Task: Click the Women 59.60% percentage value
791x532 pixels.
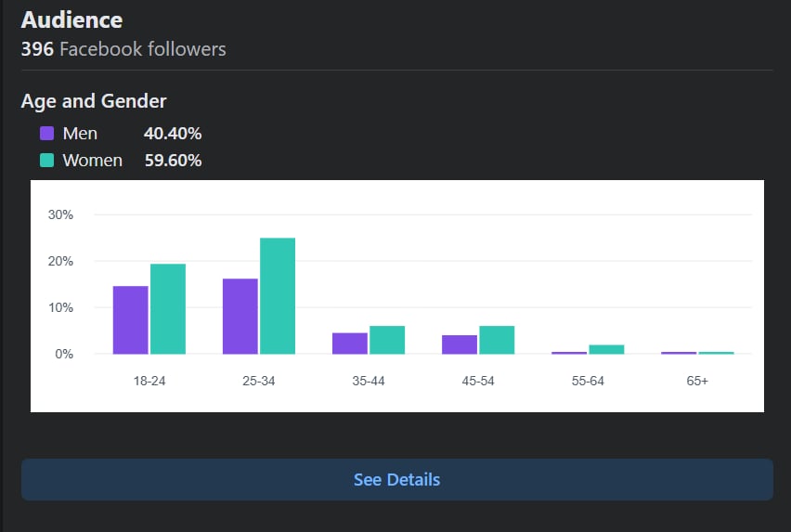Action: click(x=173, y=161)
